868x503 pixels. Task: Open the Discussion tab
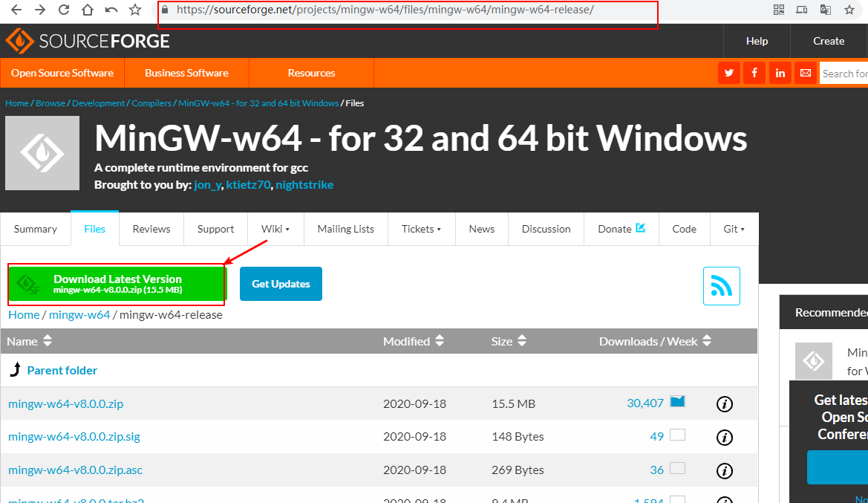(x=546, y=229)
